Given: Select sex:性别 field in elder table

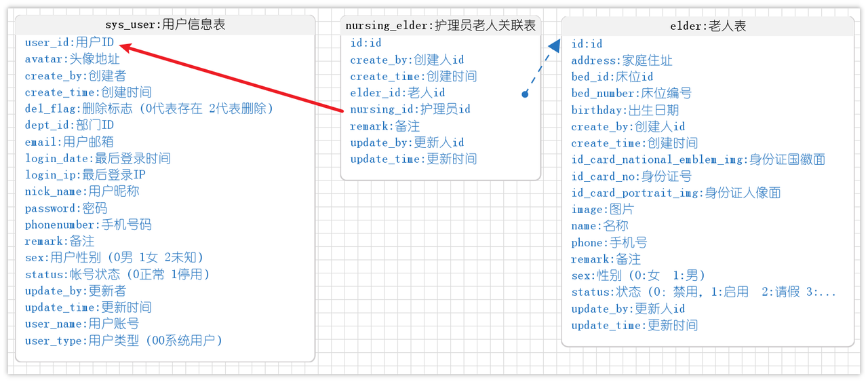Looking at the screenshot, I should [638, 275].
